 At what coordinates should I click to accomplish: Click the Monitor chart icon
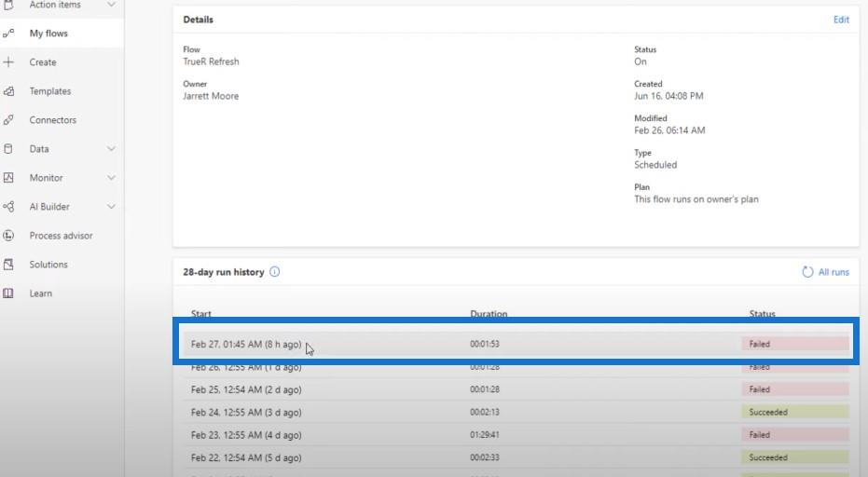8,178
